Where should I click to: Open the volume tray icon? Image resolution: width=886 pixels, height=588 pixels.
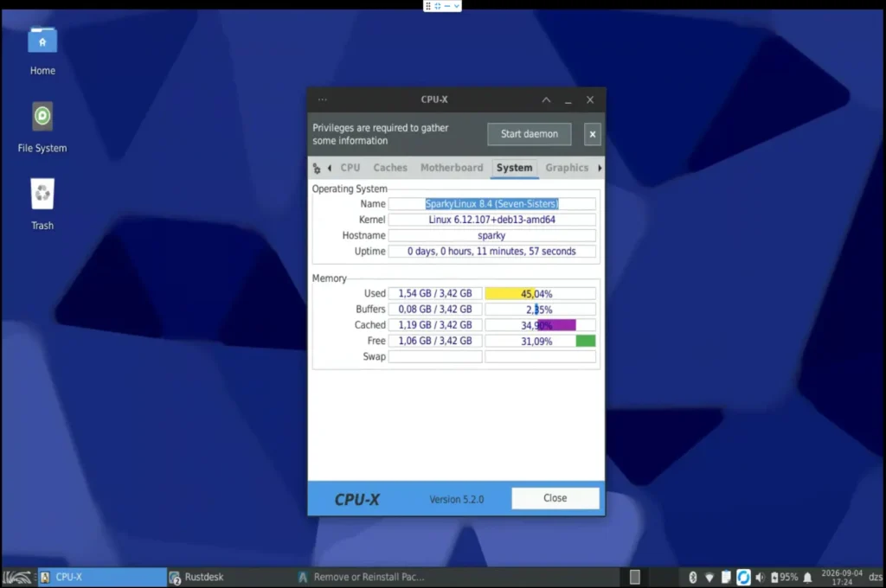tap(760, 578)
